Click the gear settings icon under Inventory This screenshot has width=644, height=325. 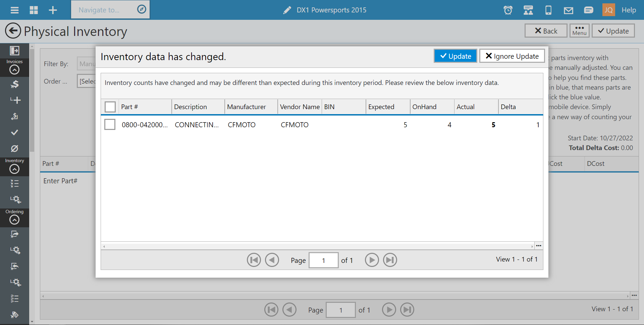click(15, 199)
